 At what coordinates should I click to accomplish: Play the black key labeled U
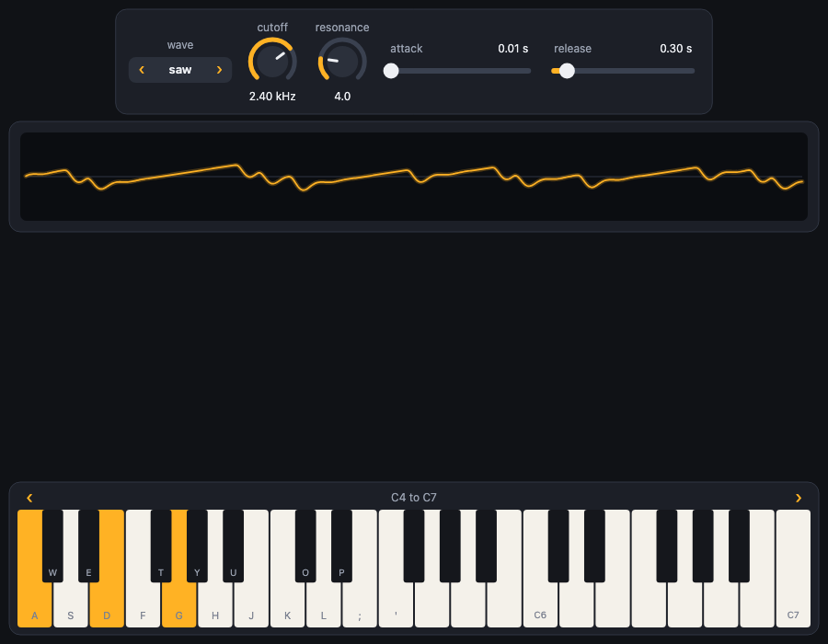[234, 546]
